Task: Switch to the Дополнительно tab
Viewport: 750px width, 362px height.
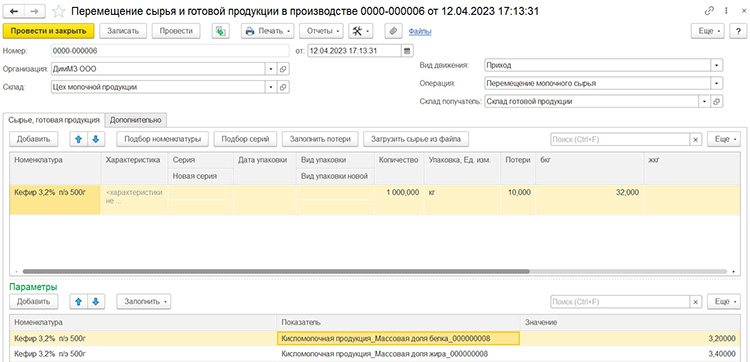Action: (135, 120)
